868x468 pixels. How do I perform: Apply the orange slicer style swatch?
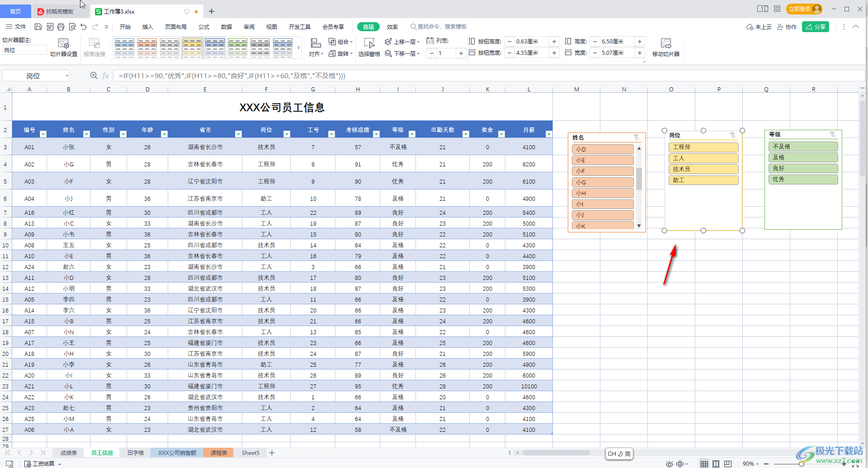(x=147, y=48)
